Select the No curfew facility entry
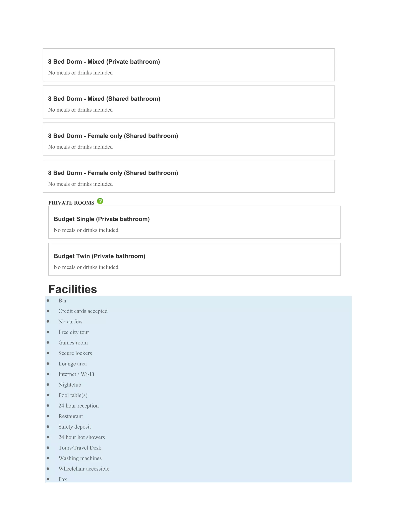This screenshot has width=411, height=532. [x=70, y=322]
